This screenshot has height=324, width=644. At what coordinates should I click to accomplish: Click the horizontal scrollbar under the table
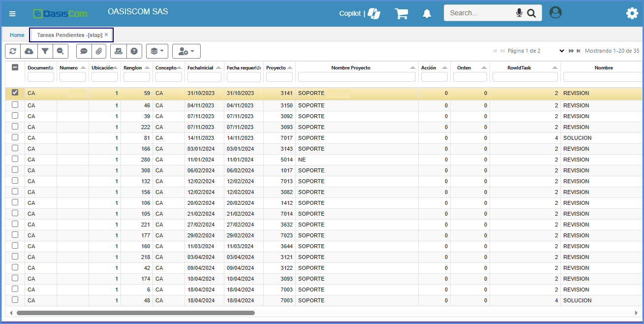(x=135, y=313)
